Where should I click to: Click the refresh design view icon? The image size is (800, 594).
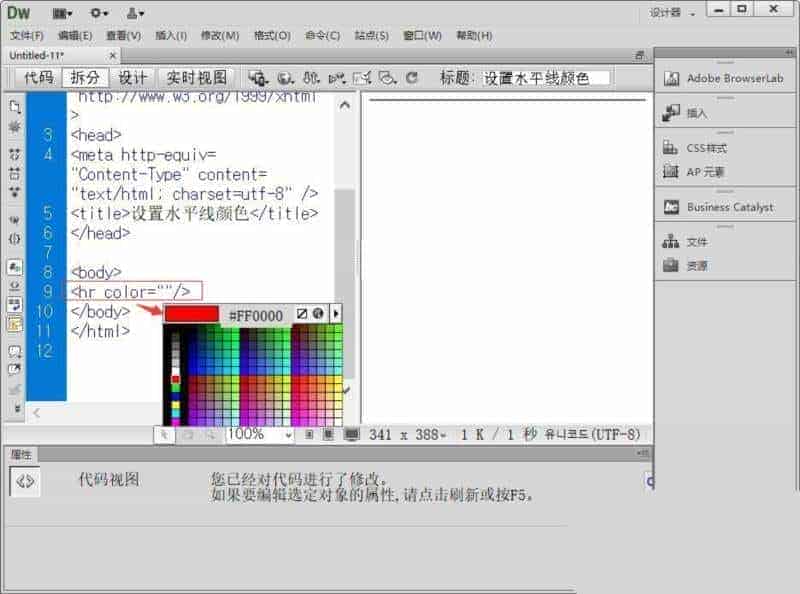coord(412,78)
